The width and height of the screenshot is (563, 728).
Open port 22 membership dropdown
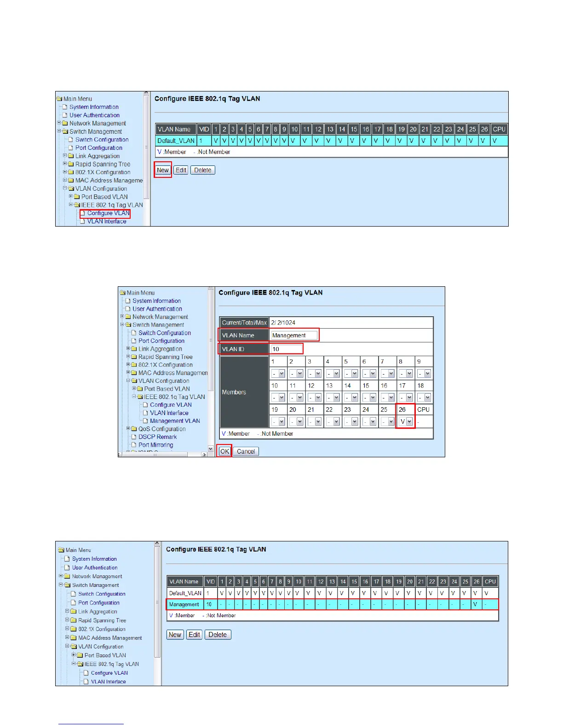point(333,421)
